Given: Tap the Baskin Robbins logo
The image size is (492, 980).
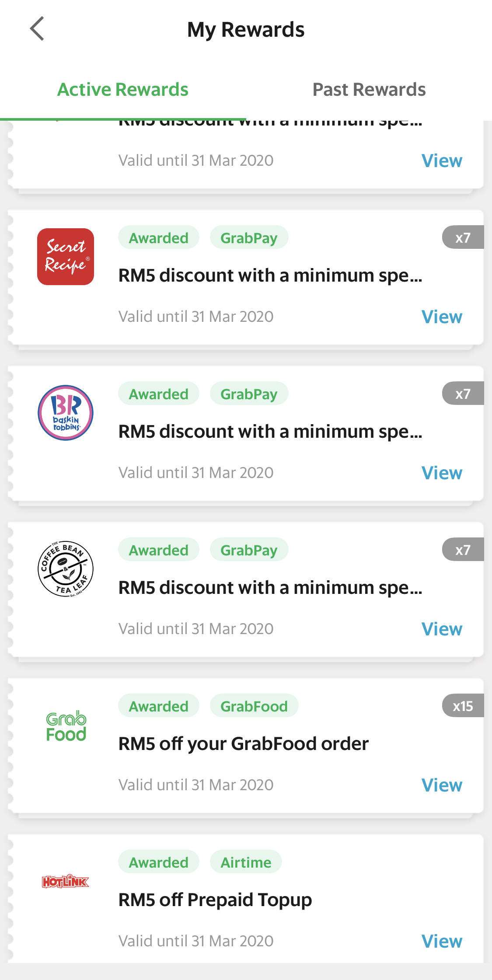Looking at the screenshot, I should click(66, 413).
